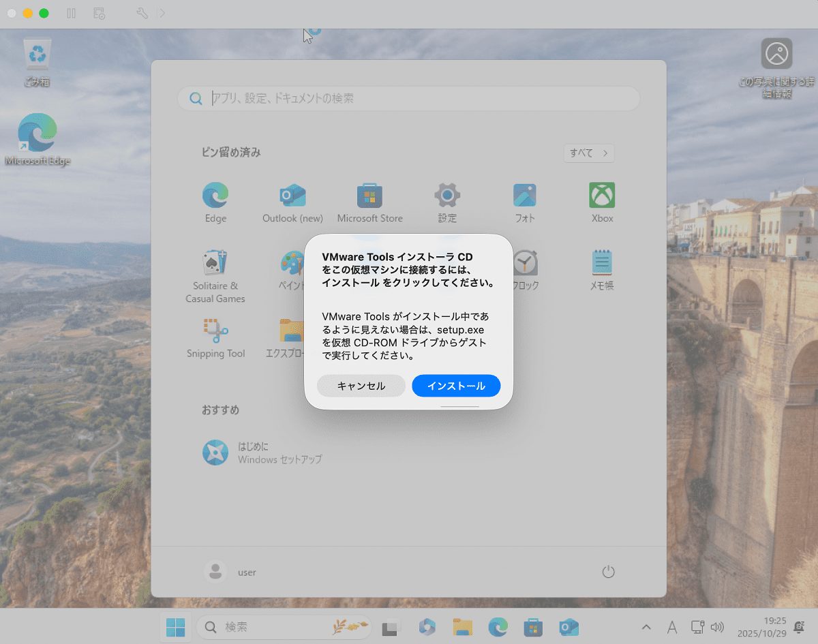Image resolution: width=818 pixels, height=644 pixels.
Task: Open Microsoft Store from the taskbar
Action: coord(533,627)
